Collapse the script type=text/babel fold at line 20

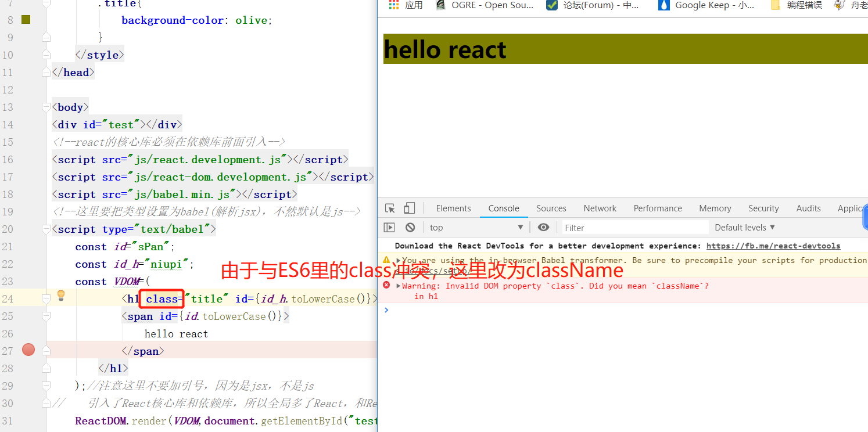(46, 229)
